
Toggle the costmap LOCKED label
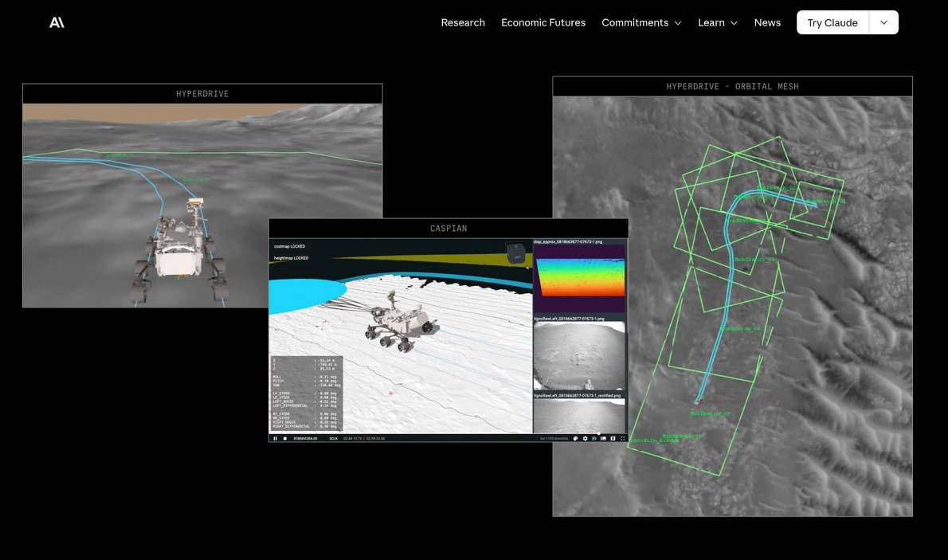(290, 246)
